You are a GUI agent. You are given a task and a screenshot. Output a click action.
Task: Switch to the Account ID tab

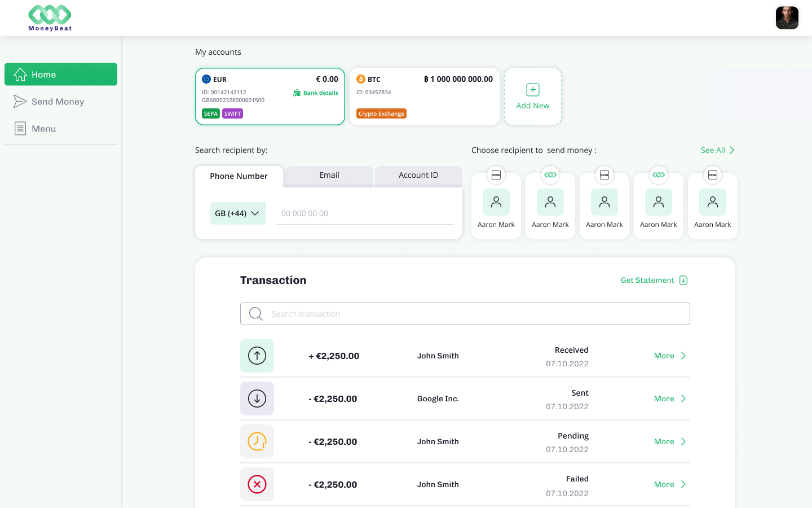pyautogui.click(x=418, y=176)
